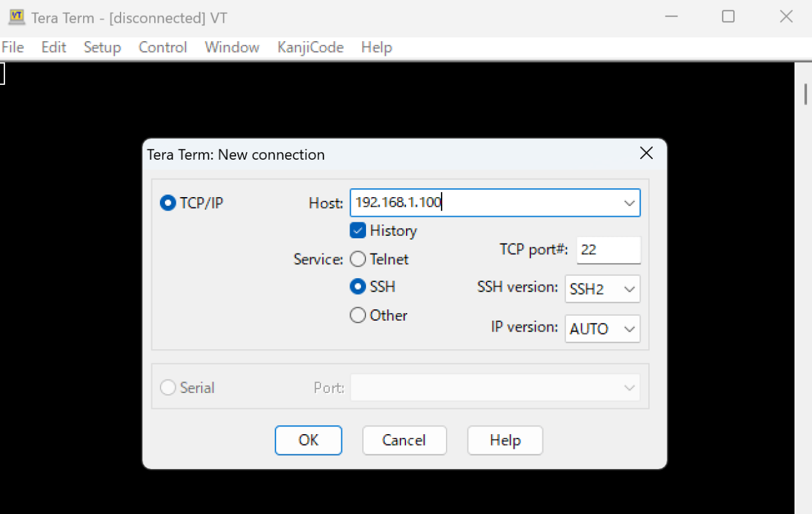The image size is (812, 514).
Task: Click the terminal window scrollbar
Action: [x=804, y=95]
